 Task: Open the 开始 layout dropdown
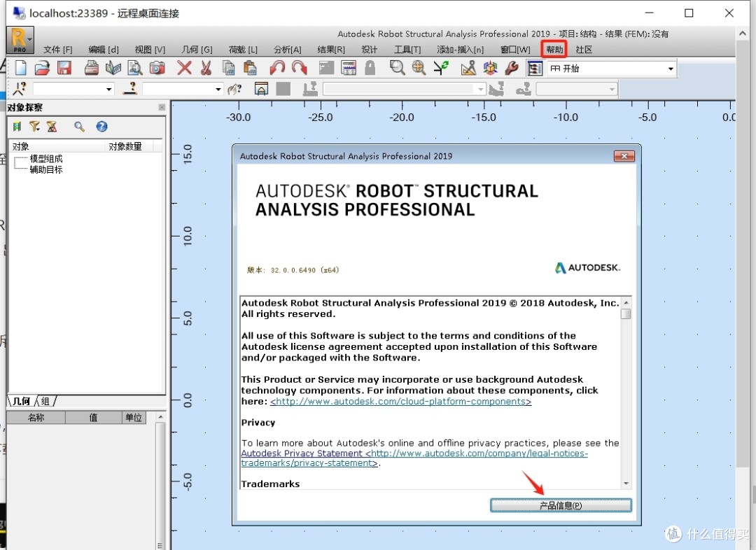tap(670, 69)
